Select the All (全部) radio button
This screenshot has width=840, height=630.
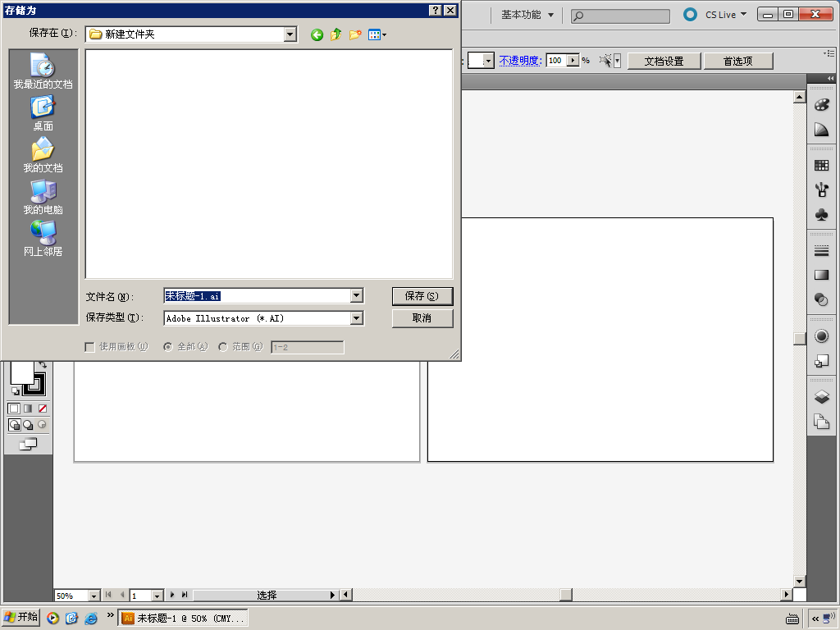point(168,347)
